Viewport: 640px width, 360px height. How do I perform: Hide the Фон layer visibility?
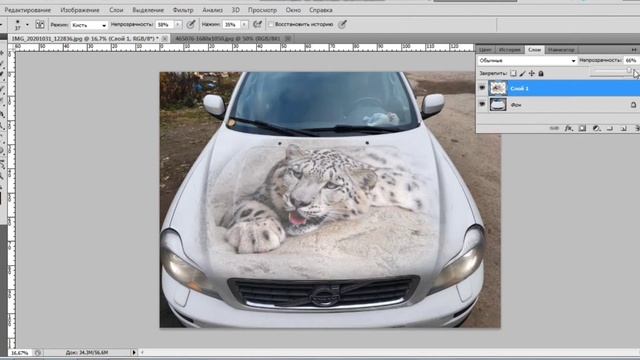(482, 104)
